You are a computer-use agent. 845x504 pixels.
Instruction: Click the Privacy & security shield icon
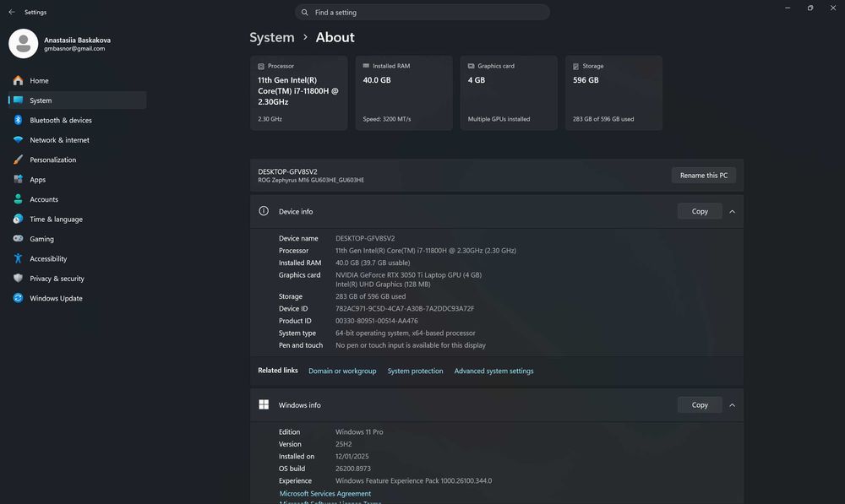[x=19, y=279]
